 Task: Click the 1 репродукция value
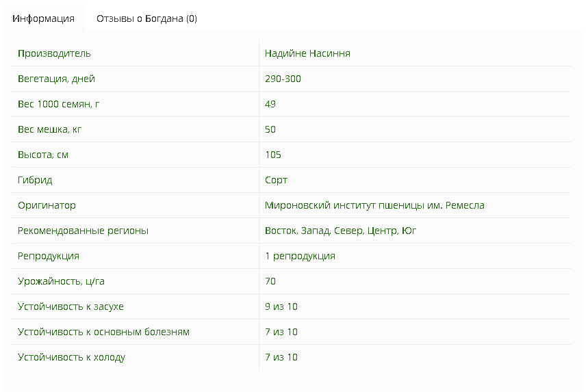(x=300, y=256)
